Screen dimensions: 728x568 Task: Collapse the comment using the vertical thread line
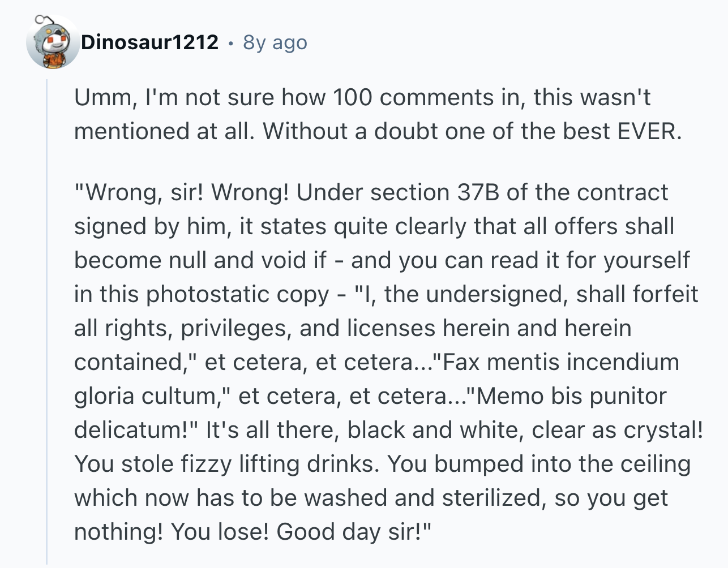[x=48, y=321]
